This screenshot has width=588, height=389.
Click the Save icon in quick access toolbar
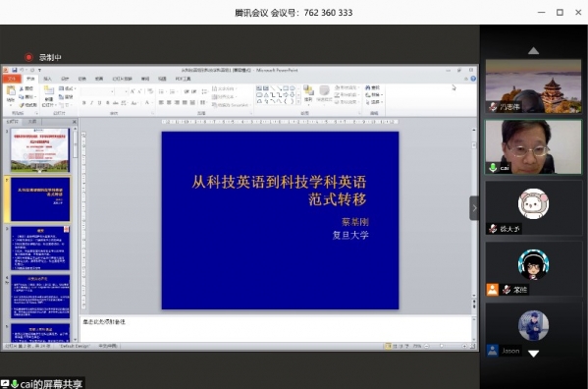pyautogui.click(x=15, y=70)
